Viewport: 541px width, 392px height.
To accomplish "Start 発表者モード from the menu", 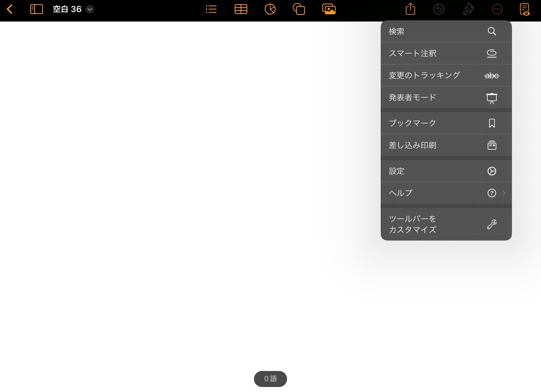I will 446,97.
